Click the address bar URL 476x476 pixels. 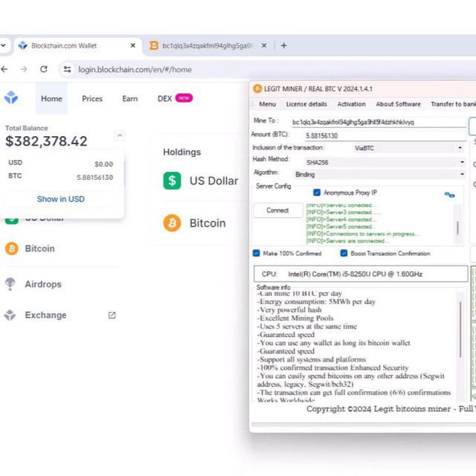[x=135, y=69]
